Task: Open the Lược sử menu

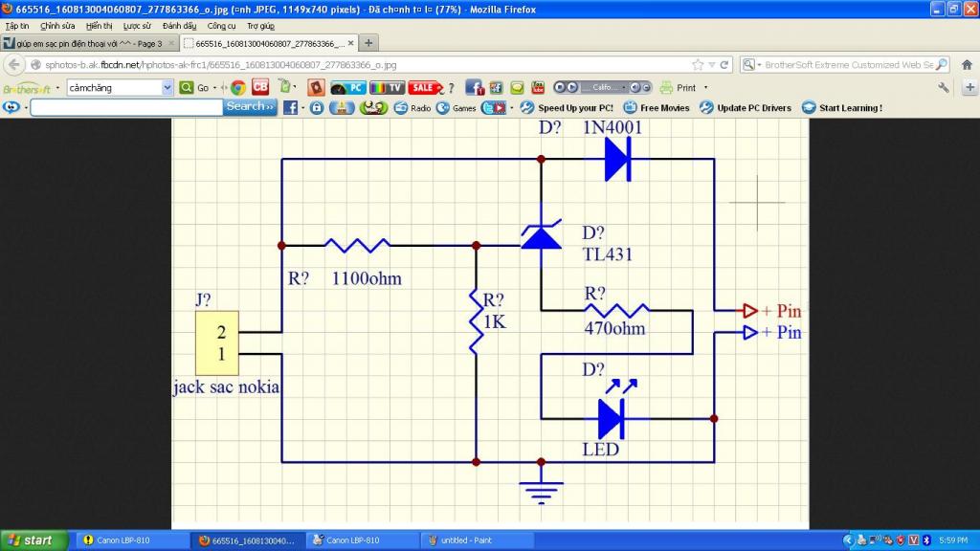Action: click(x=137, y=26)
